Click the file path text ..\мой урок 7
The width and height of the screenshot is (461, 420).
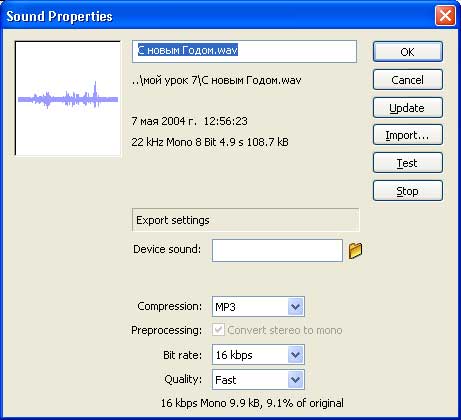216,80
